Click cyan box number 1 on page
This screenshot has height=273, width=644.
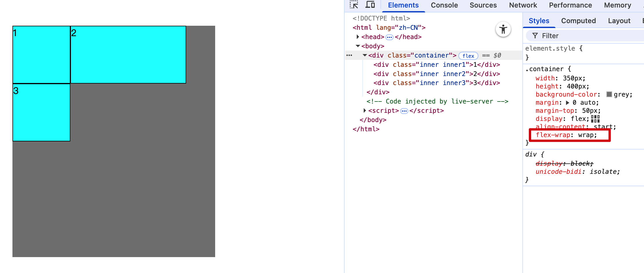tap(41, 55)
